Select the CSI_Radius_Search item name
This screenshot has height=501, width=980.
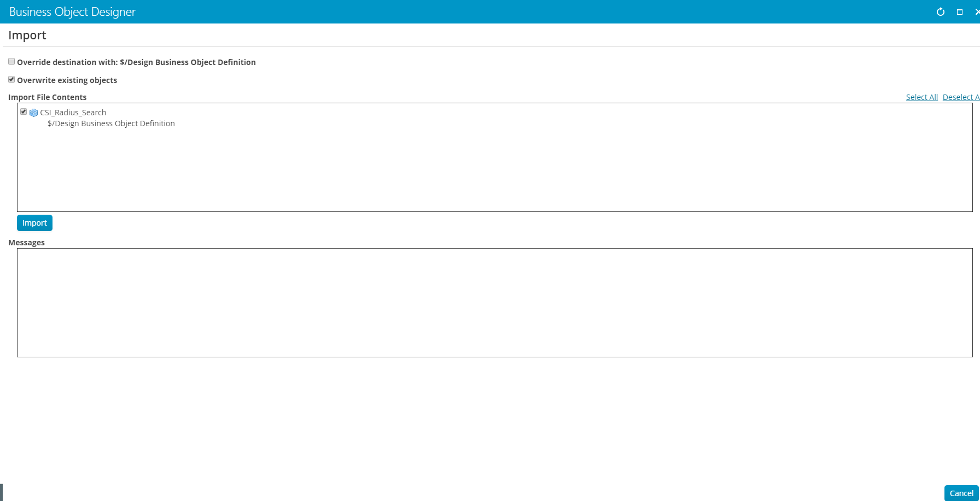pyautogui.click(x=73, y=113)
